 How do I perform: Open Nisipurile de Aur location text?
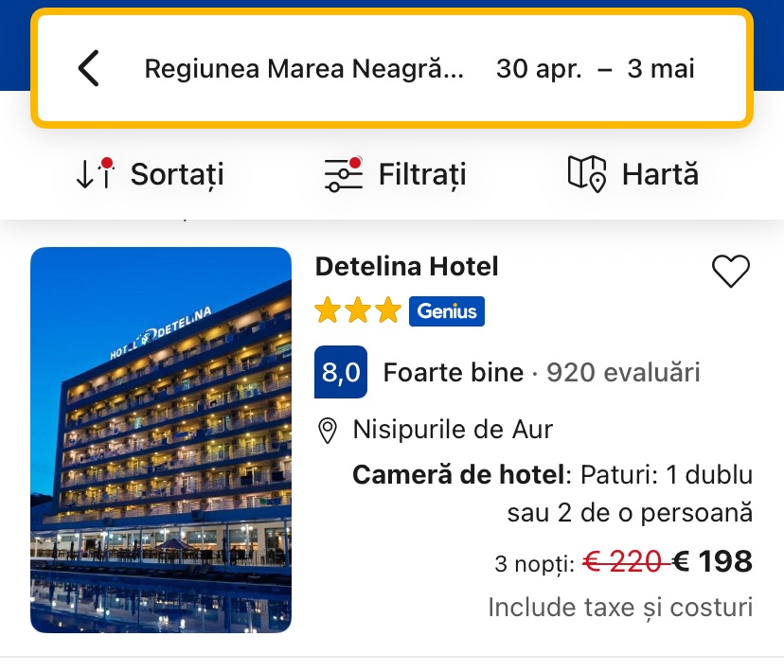[x=453, y=430]
